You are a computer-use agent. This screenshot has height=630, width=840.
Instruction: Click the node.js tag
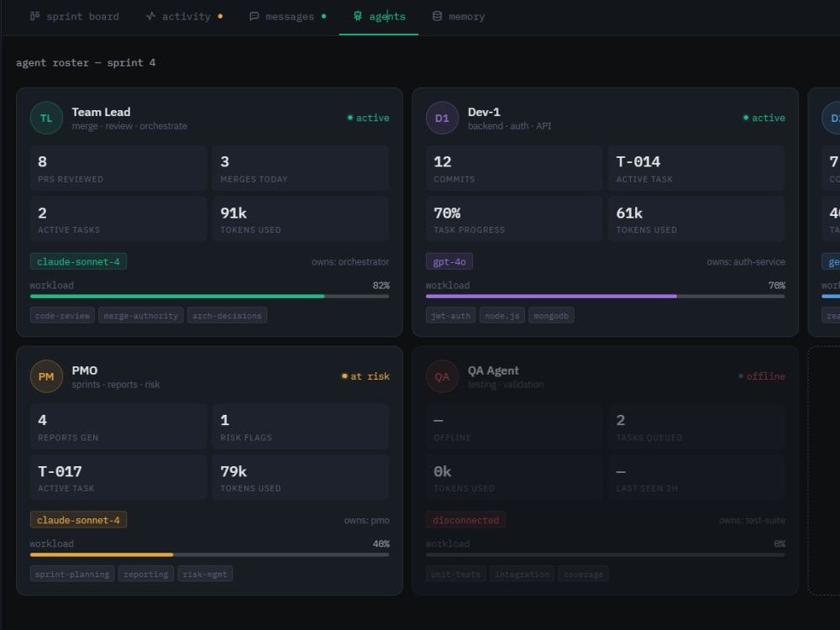point(502,316)
